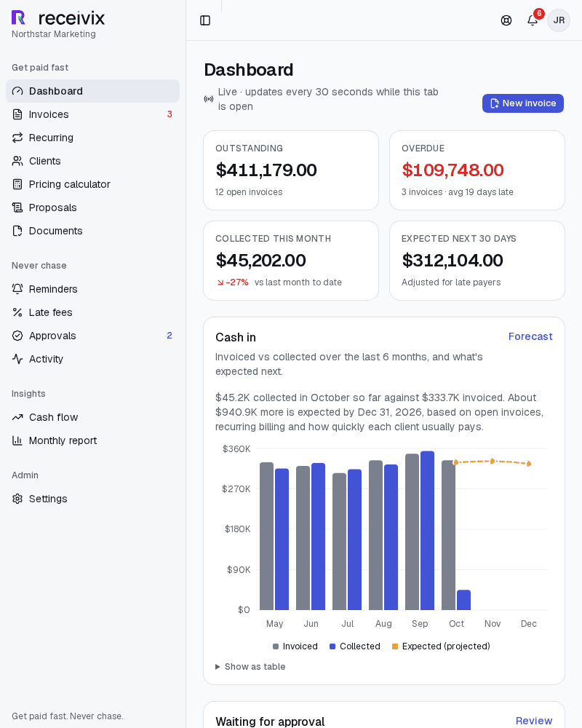This screenshot has height=728, width=582.
Task: Open the Collected this month card
Action: [291, 261]
